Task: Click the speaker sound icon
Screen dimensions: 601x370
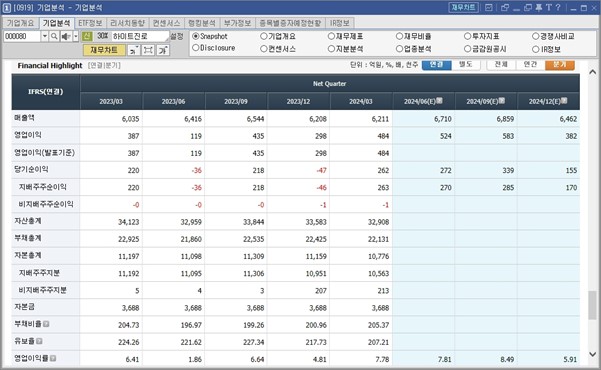Action: 66,36
